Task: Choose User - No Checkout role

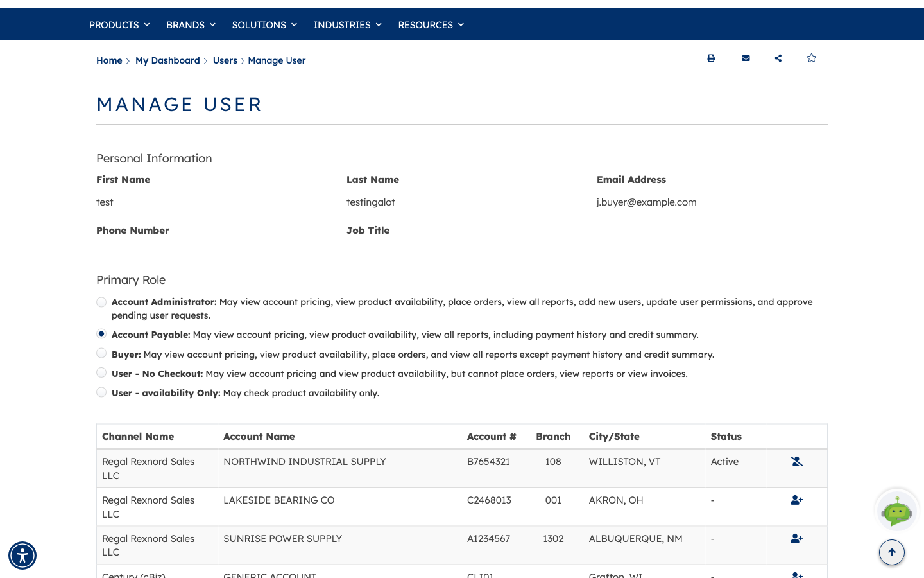Action: pyautogui.click(x=101, y=372)
